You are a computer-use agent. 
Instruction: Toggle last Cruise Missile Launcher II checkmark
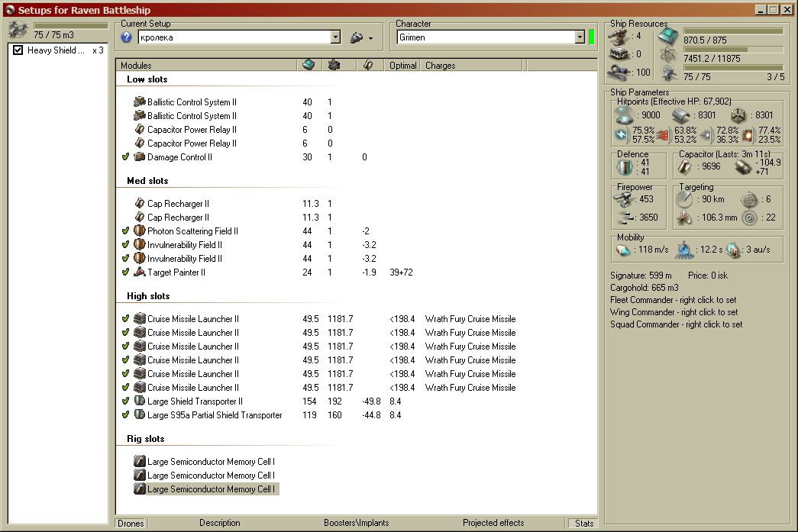(x=126, y=388)
